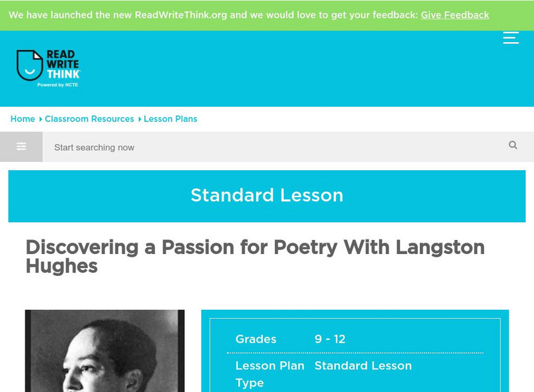Click the Grades label in info panel
534x392 pixels.
[256, 339]
